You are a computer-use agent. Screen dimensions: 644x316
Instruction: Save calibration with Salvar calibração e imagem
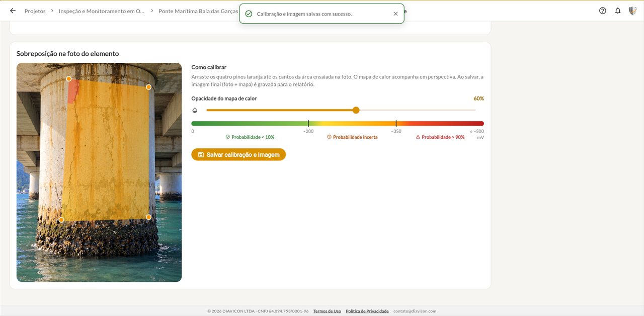tap(238, 155)
